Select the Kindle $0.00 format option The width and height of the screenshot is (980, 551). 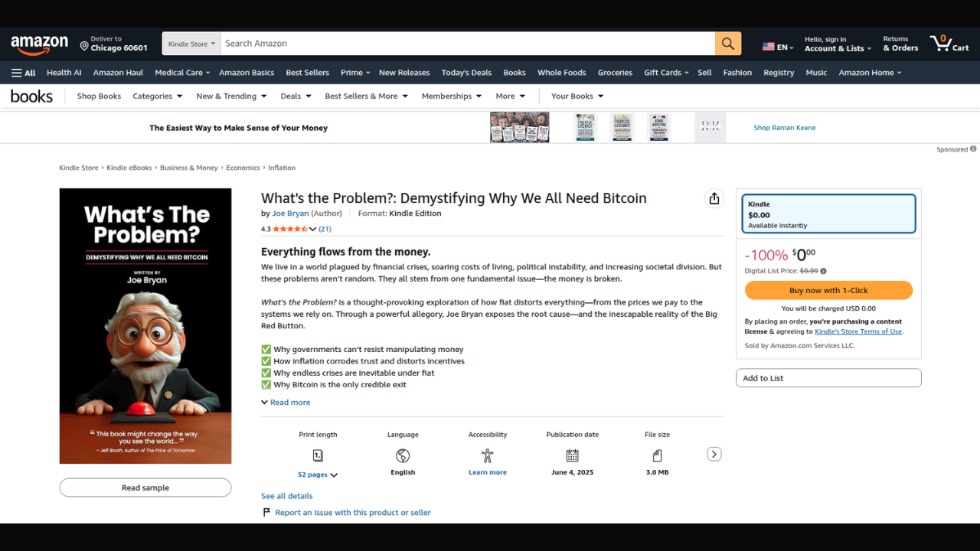pyautogui.click(x=828, y=214)
